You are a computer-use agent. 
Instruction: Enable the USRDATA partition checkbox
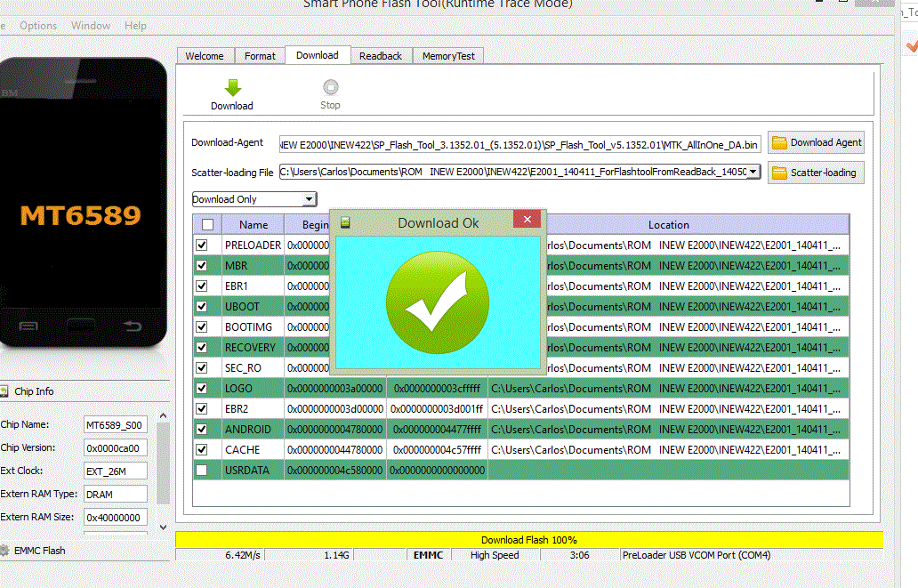pyautogui.click(x=202, y=470)
